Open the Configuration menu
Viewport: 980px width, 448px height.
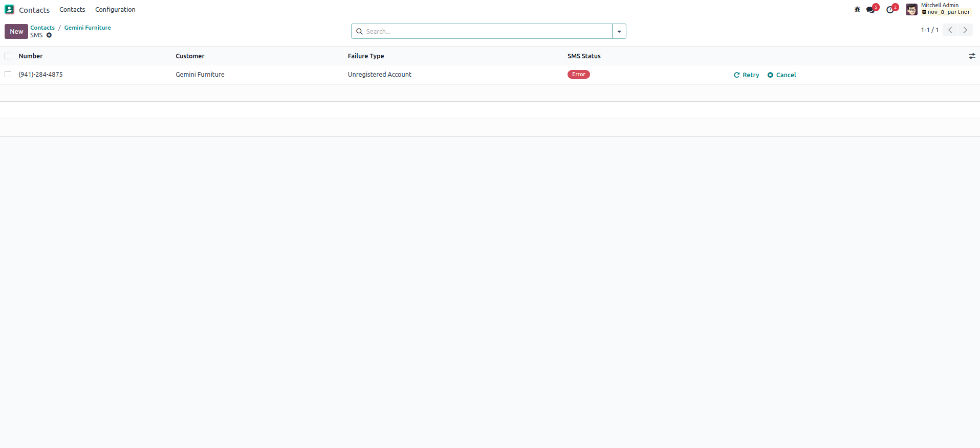[115, 10]
